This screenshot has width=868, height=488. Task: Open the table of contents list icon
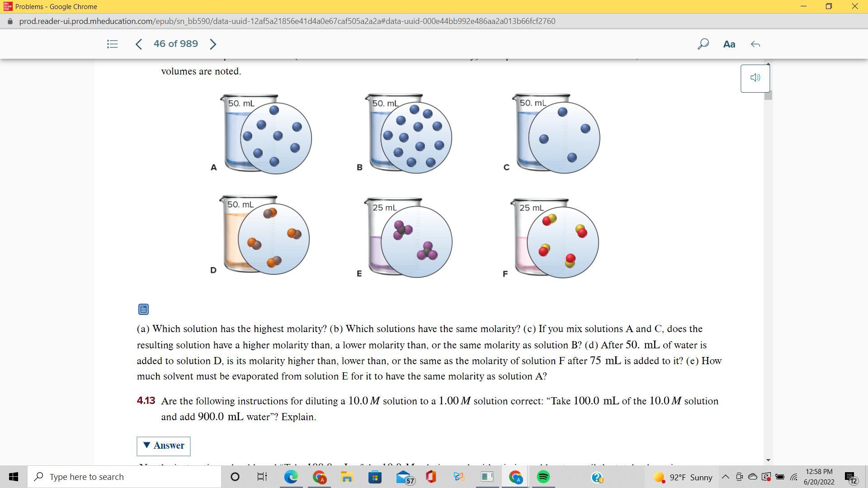[112, 44]
